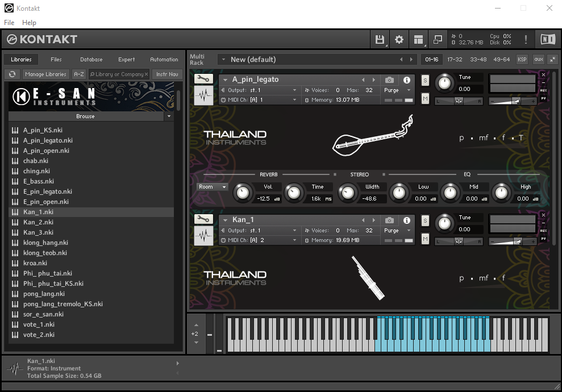Select previous A_pin_legato instrument arrow
The height and width of the screenshot is (392, 562).
point(363,80)
